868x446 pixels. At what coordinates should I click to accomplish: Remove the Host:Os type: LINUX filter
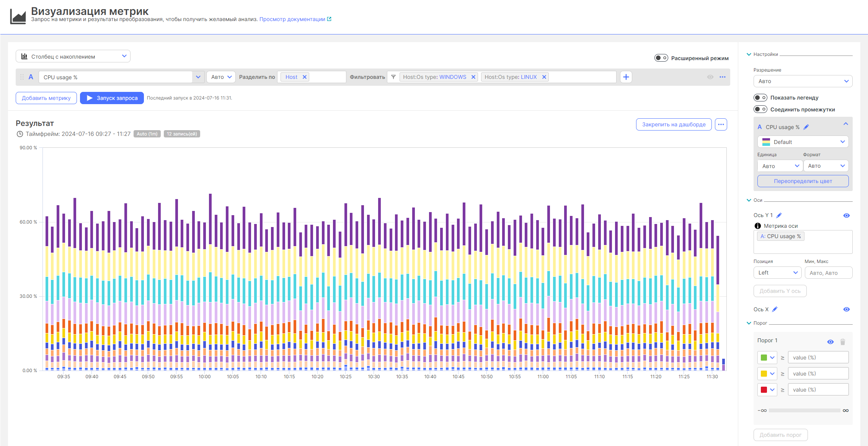pyautogui.click(x=544, y=77)
